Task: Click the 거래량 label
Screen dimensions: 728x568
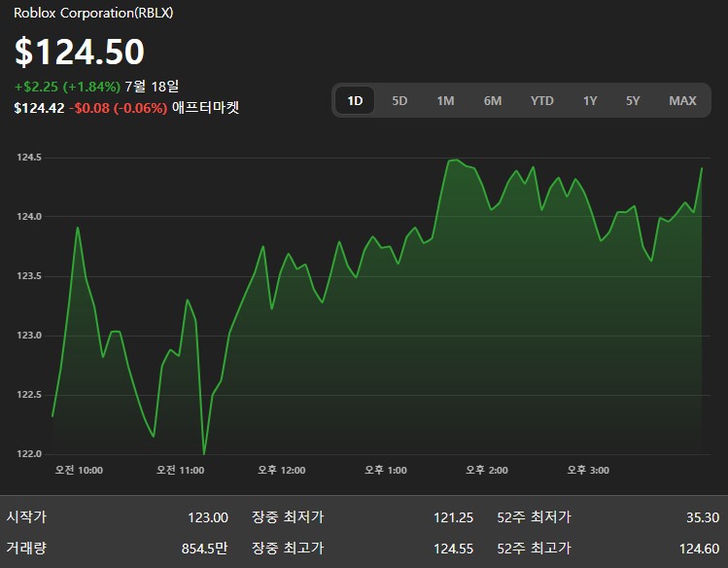Action: coord(26,548)
